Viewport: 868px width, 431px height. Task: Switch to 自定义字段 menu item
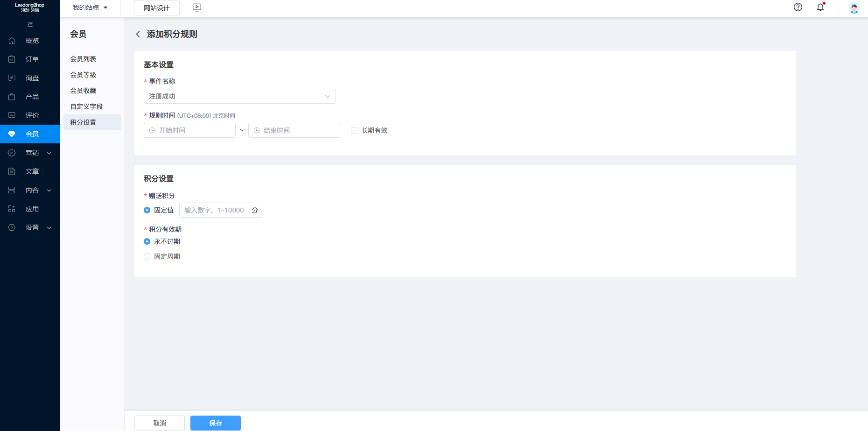click(86, 106)
